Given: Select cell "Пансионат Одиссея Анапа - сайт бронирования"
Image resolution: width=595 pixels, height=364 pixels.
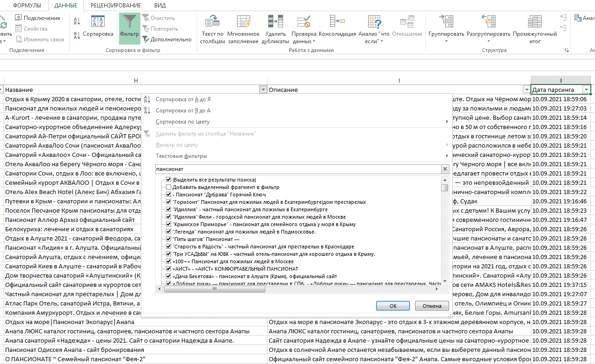Looking at the screenshot, I should click(136, 350).
